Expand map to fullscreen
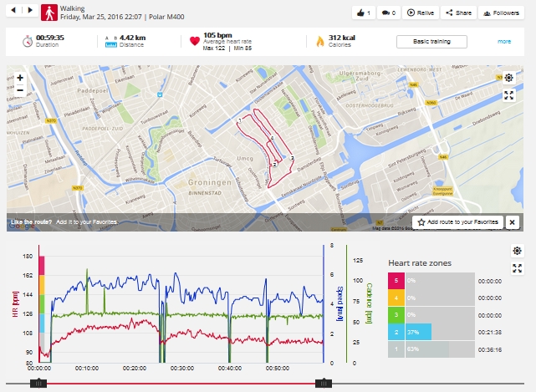Image resolution: width=536 pixels, height=392 pixels. click(x=508, y=95)
